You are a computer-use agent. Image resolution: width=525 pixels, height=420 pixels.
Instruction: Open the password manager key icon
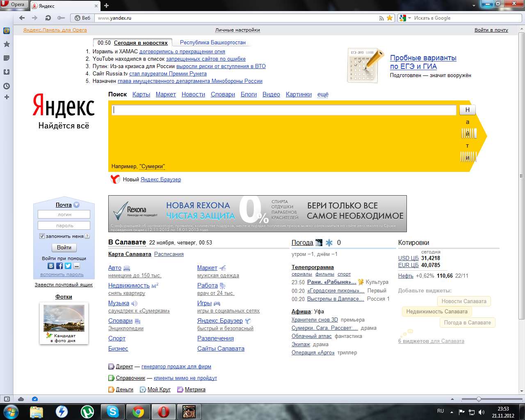point(61,18)
